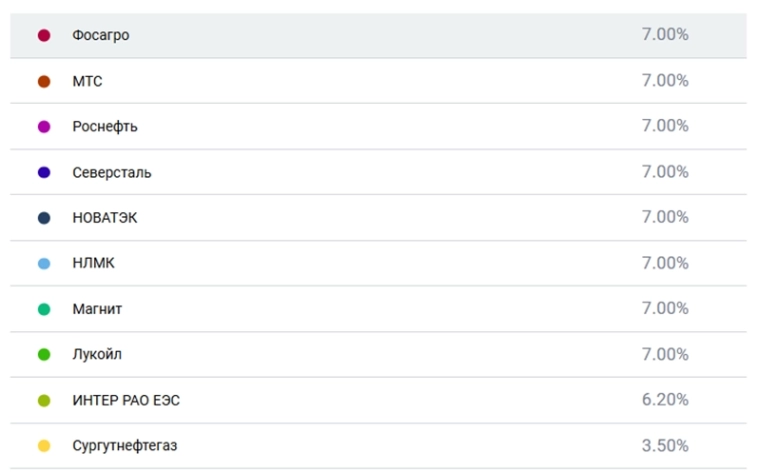This screenshot has width=758, height=473.
Task: Click the yellow dot beside Сургутнефтегаз
Action: coord(44,446)
